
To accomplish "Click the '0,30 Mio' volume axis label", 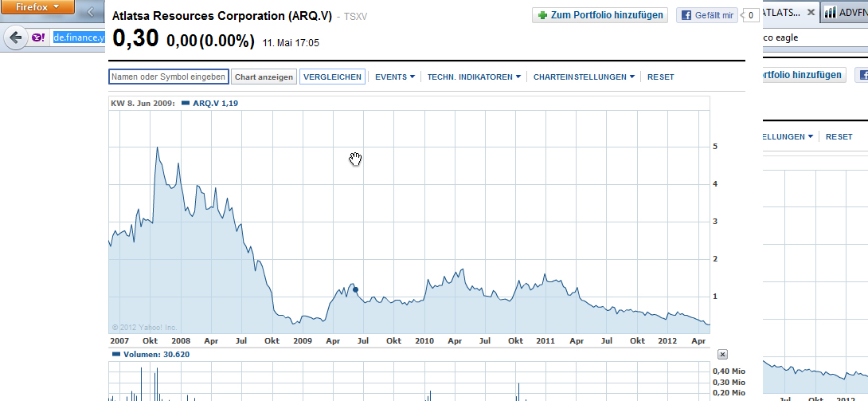I will (729, 382).
